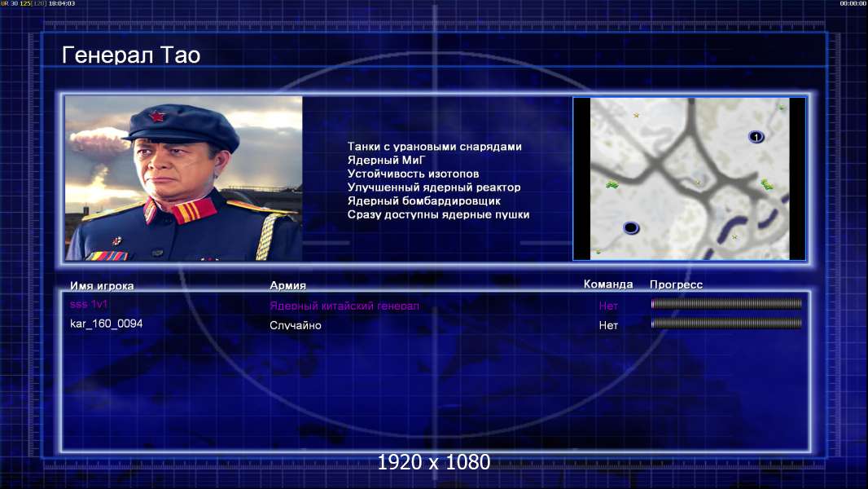The width and height of the screenshot is (868, 489).
Task: Click the «Армия» column header
Action: pos(288,285)
